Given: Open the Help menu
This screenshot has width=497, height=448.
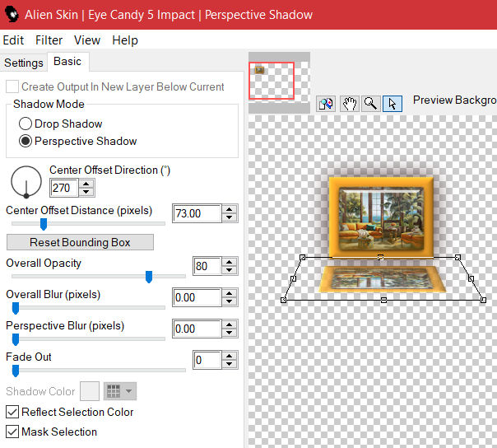Looking at the screenshot, I should pyautogui.click(x=125, y=40).
